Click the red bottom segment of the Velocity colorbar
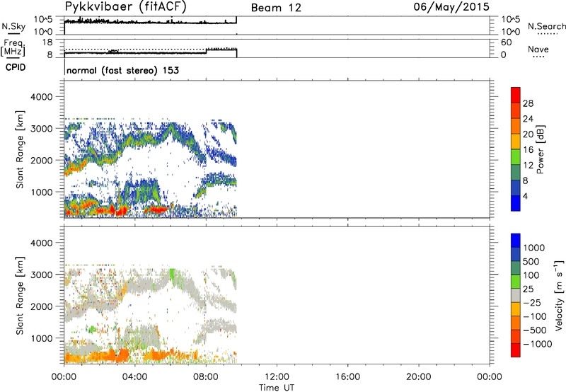 coord(516,350)
